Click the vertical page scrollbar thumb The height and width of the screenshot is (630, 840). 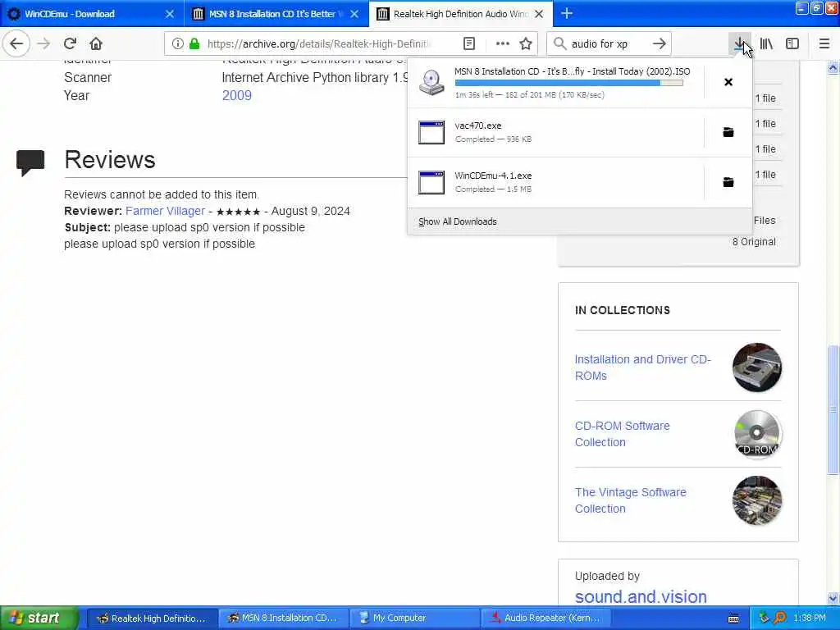[833, 410]
